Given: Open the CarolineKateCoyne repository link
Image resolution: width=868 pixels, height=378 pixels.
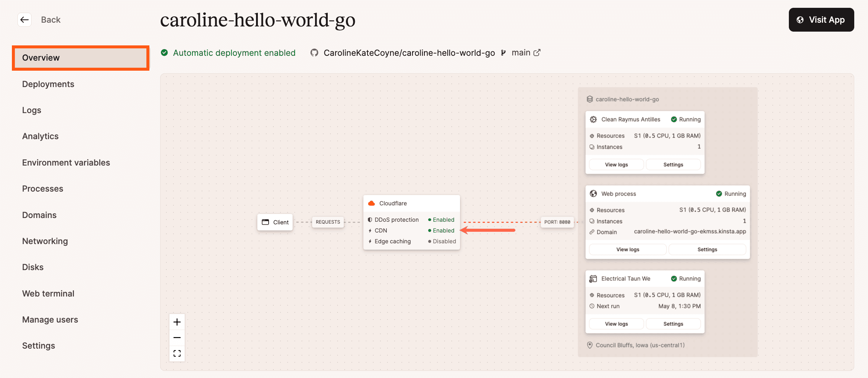Looking at the screenshot, I should coord(409,53).
